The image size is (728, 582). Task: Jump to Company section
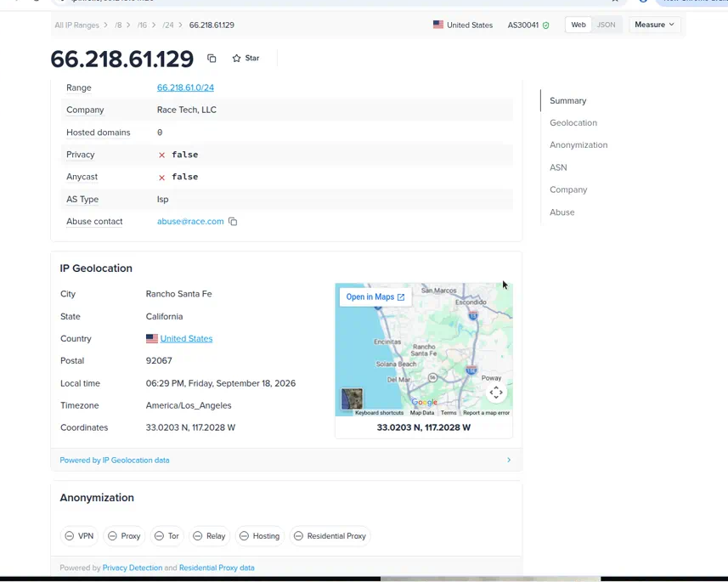(568, 190)
